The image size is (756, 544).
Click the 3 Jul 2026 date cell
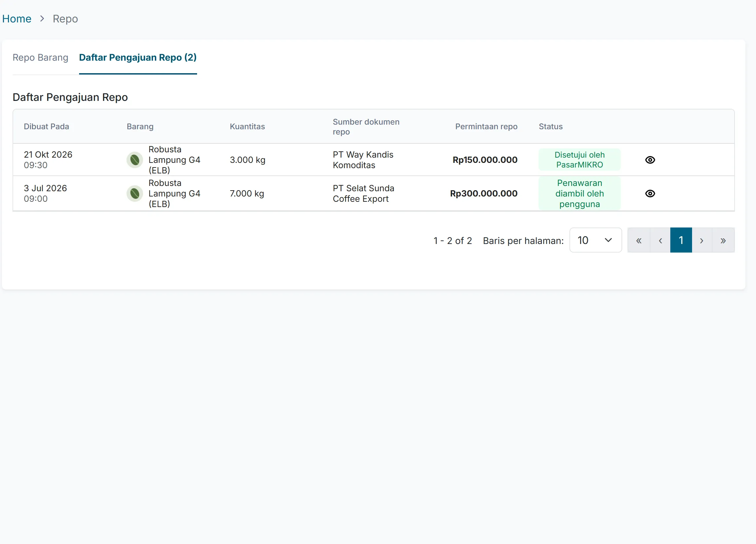[45, 194]
